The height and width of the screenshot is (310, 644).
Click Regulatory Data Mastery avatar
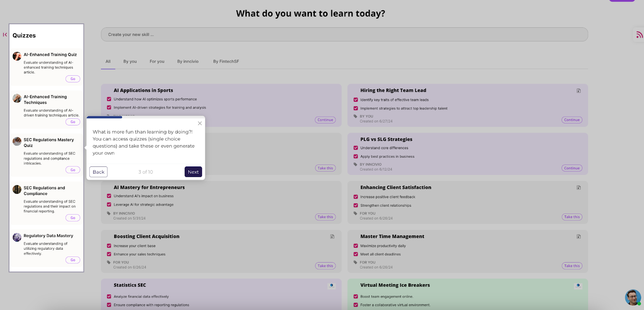pos(17,237)
